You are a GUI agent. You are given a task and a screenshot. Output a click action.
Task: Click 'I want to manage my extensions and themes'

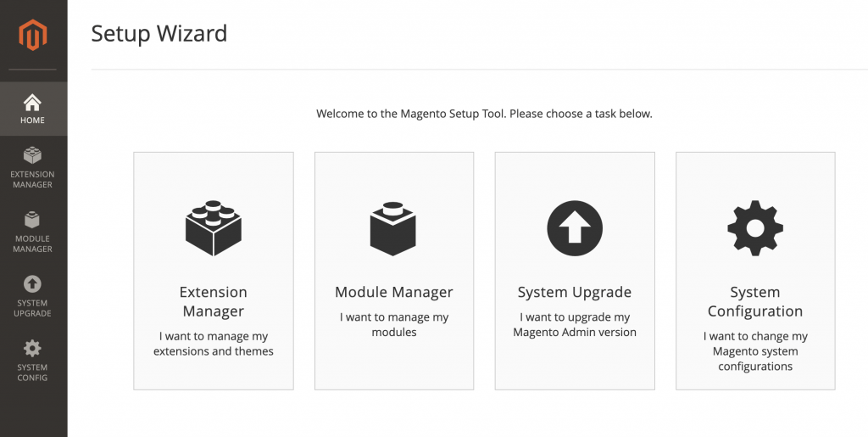coord(213,344)
